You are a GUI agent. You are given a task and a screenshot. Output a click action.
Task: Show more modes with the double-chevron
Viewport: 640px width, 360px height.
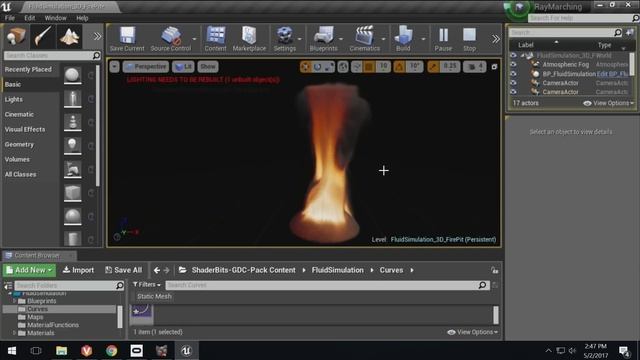pos(97,37)
